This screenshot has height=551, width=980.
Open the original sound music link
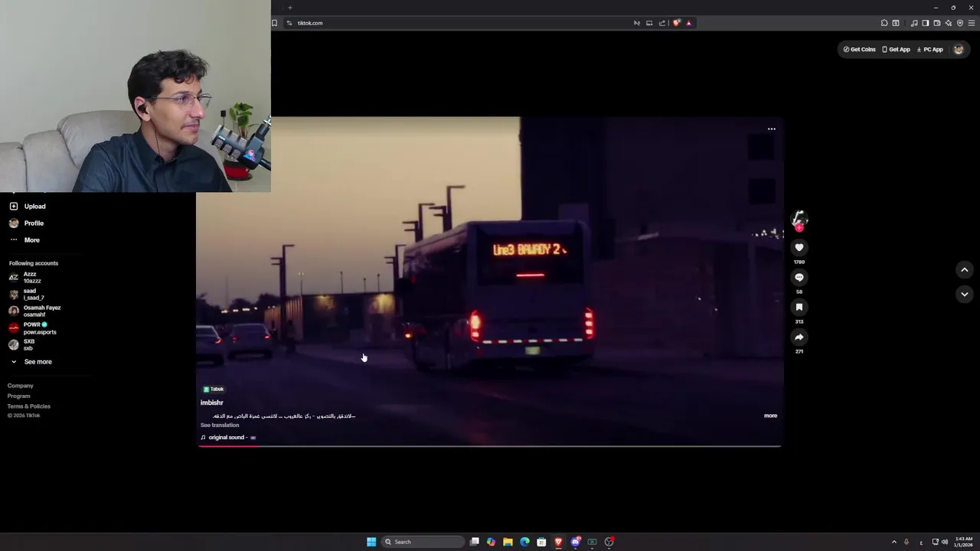[x=227, y=437]
